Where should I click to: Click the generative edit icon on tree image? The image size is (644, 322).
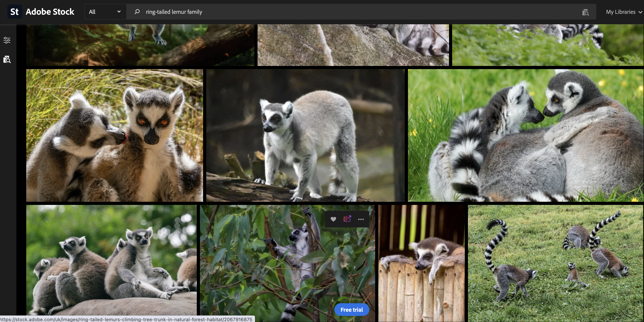click(x=347, y=219)
